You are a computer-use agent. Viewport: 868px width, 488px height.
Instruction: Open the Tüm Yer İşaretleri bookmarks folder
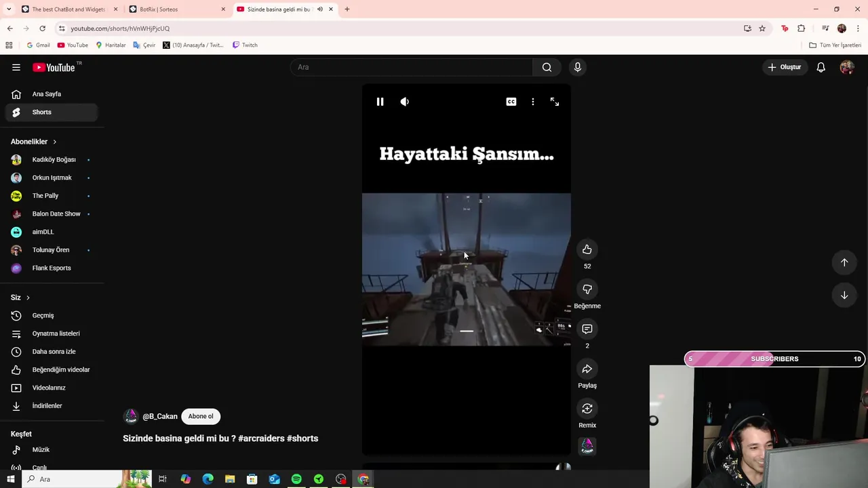pyautogui.click(x=835, y=45)
